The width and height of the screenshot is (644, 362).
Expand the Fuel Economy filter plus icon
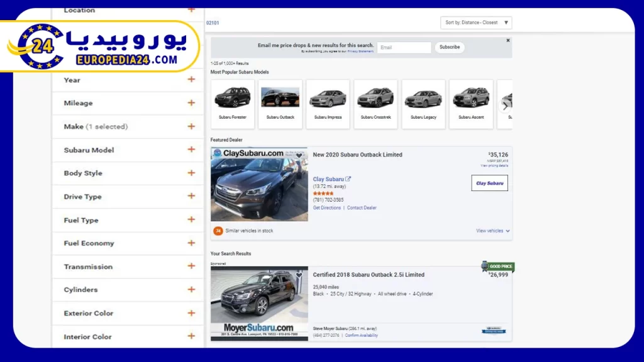point(191,243)
